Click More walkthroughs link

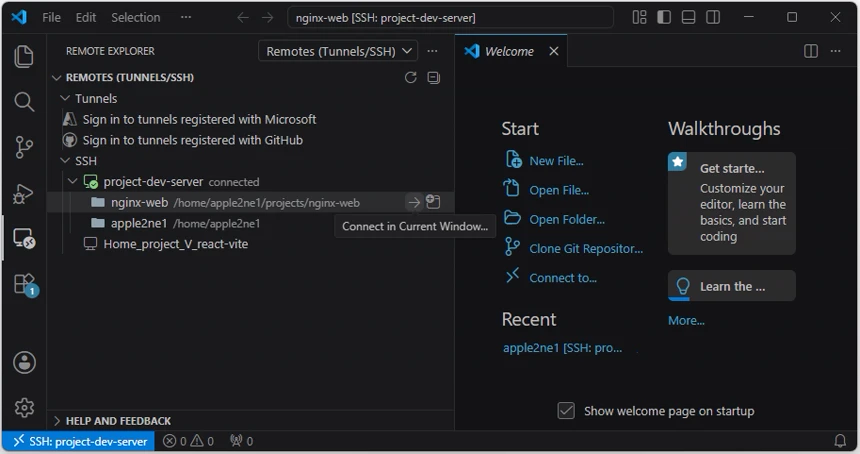686,320
